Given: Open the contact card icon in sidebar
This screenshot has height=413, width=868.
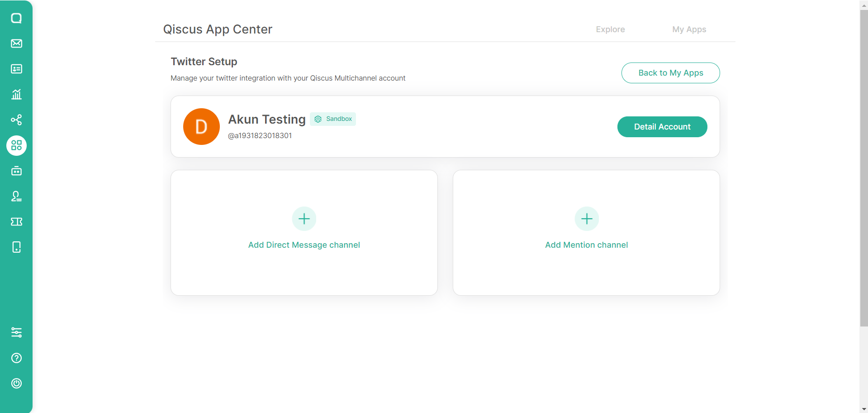Looking at the screenshot, I should pyautogui.click(x=16, y=69).
